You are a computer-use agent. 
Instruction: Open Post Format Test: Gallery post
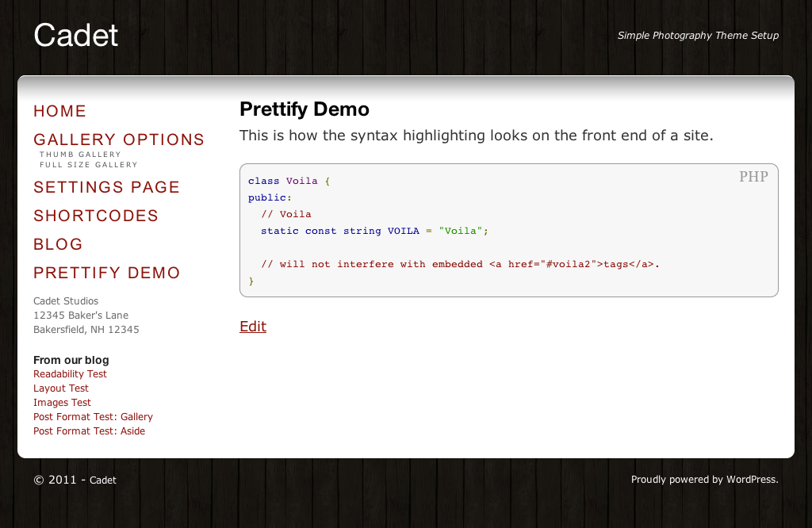94,417
